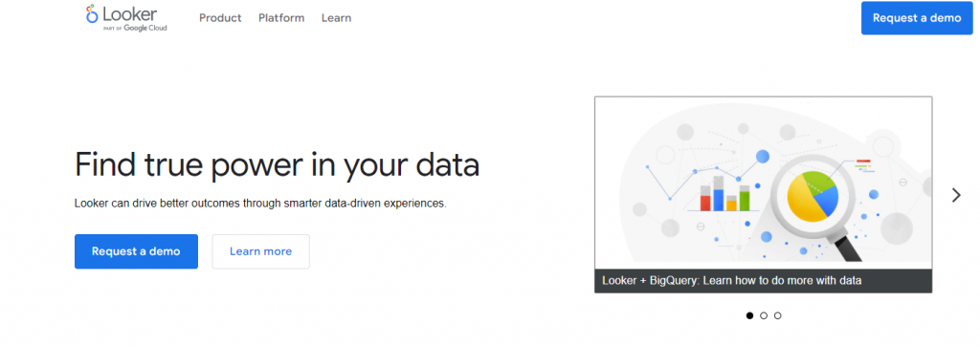Open the Looker + BigQuery caption link
This screenshot has width=980, height=347.
point(732,281)
